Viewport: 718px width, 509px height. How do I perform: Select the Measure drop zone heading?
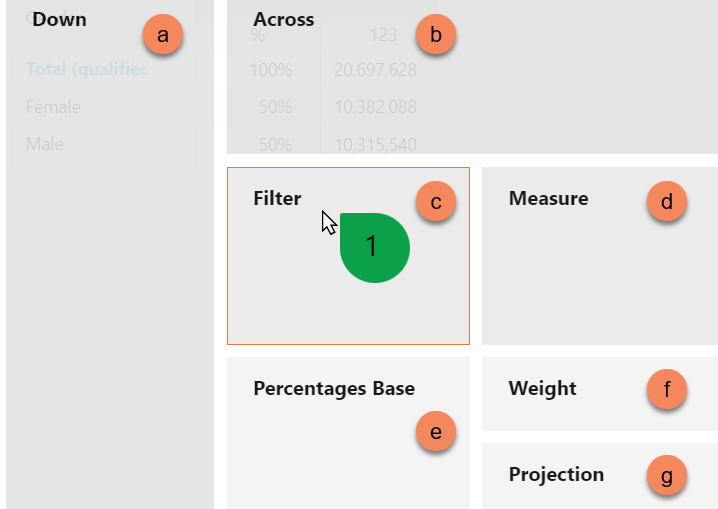click(549, 198)
